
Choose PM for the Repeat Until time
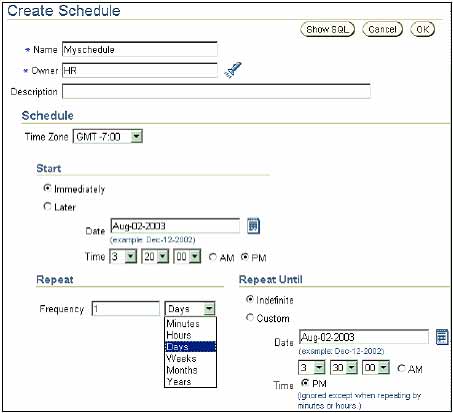(x=305, y=383)
